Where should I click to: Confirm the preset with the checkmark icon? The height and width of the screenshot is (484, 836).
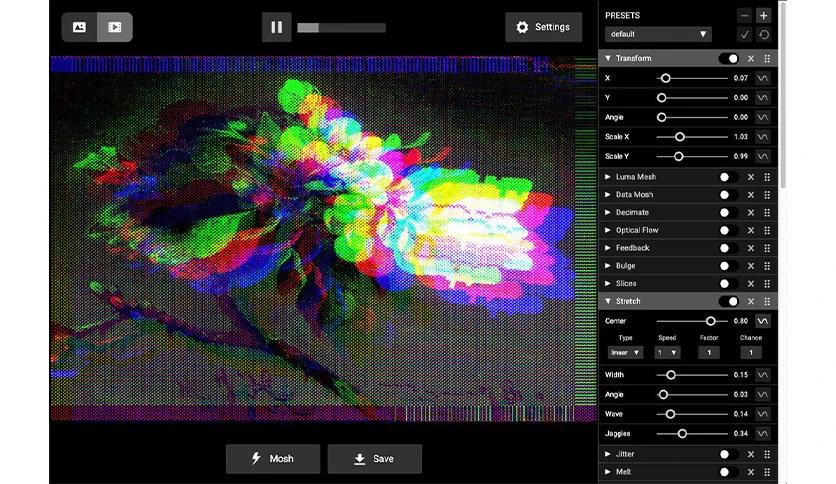point(745,35)
